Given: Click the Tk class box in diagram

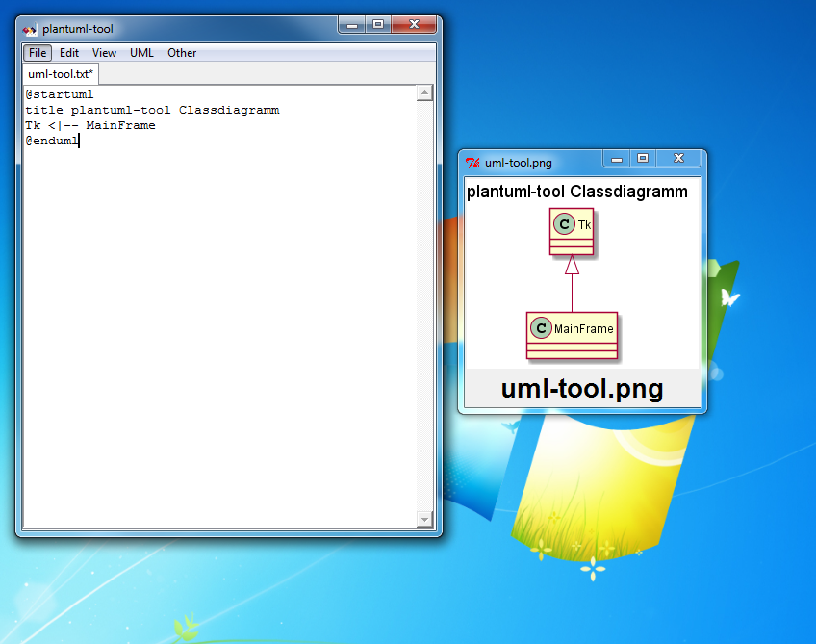Looking at the screenshot, I should (x=572, y=232).
